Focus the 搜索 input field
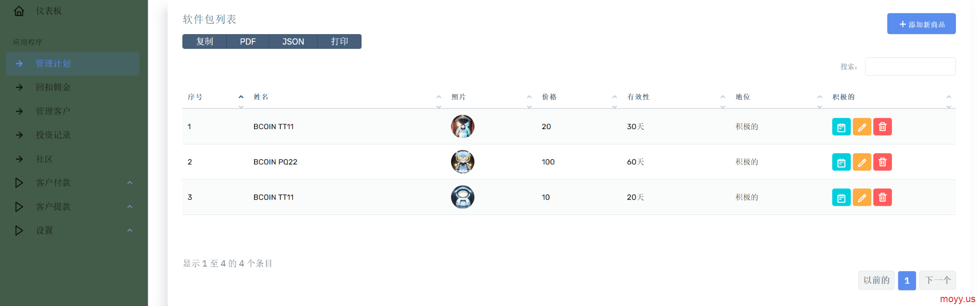 (910, 67)
